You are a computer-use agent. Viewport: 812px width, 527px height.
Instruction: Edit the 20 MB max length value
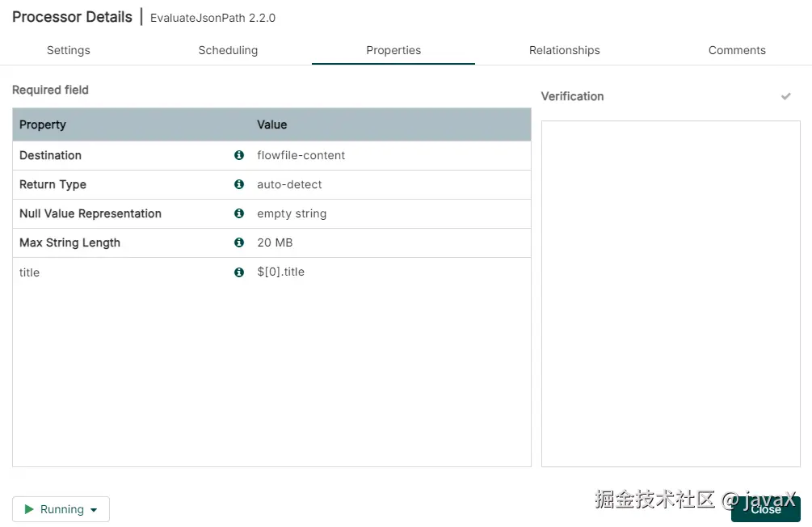[x=275, y=242]
